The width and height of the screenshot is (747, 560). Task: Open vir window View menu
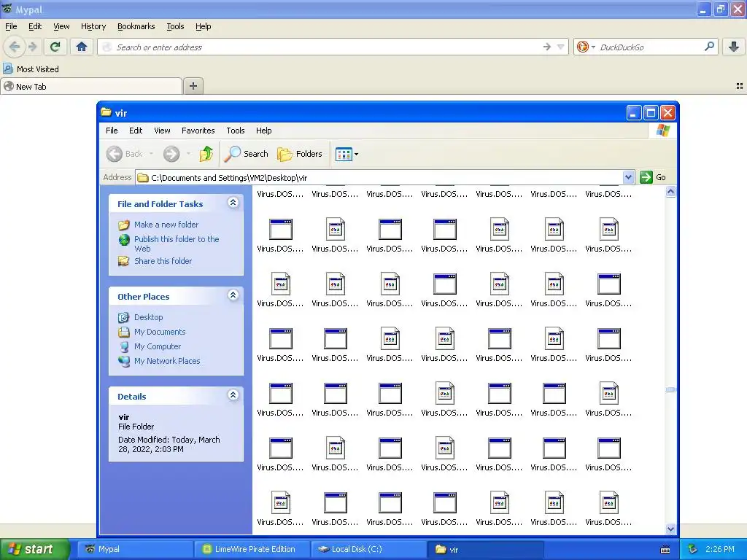point(162,131)
